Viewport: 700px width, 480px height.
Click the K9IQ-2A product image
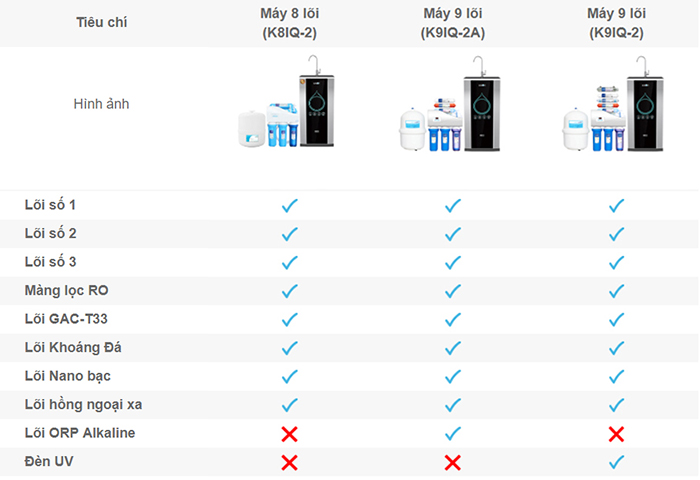[x=450, y=104]
